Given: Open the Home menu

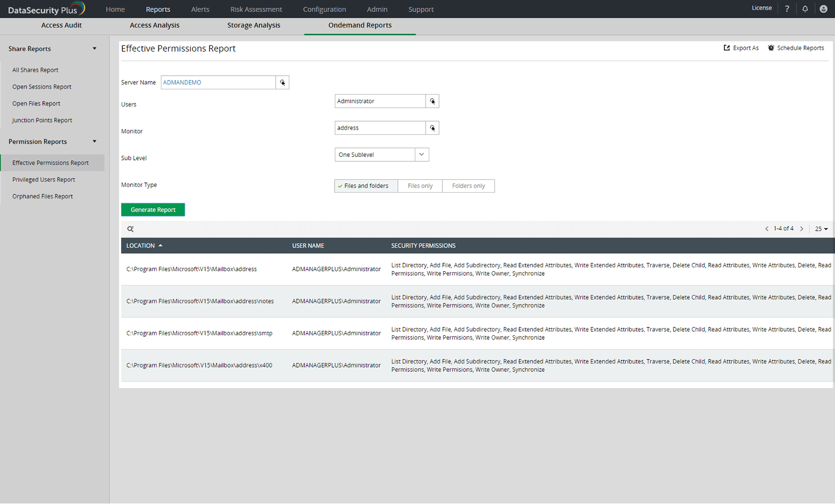Looking at the screenshot, I should [115, 9].
